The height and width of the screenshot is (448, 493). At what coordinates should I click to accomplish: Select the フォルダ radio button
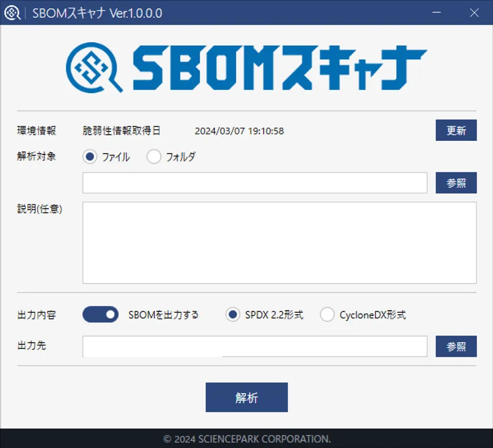click(x=154, y=157)
